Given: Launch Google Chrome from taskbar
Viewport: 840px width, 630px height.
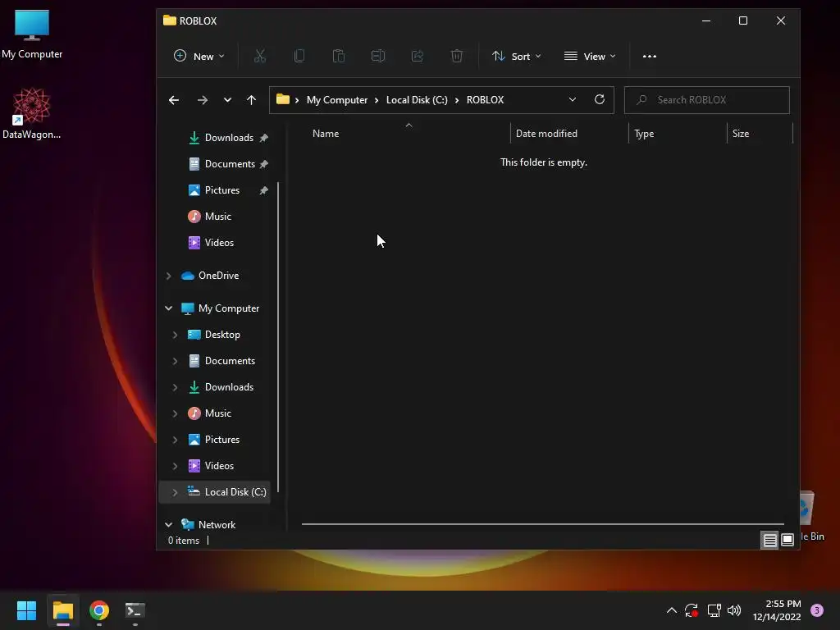Looking at the screenshot, I should coord(99,610).
